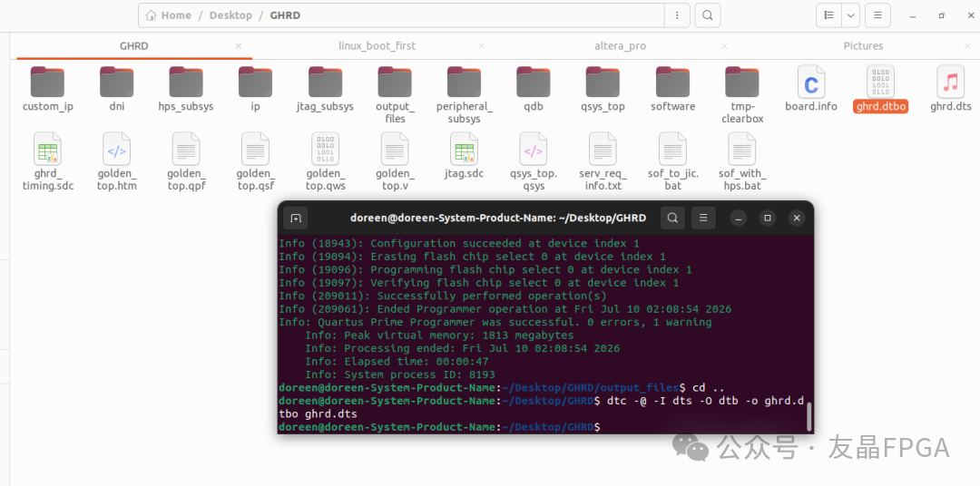The image size is (980, 486).
Task: Close the altera_pro tab
Action: [x=724, y=46]
